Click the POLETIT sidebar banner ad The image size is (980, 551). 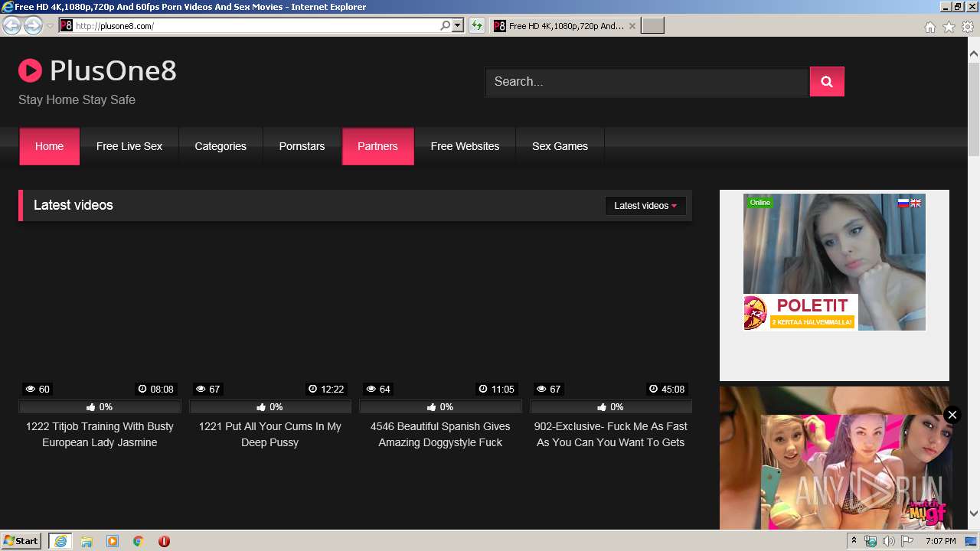[x=835, y=262]
